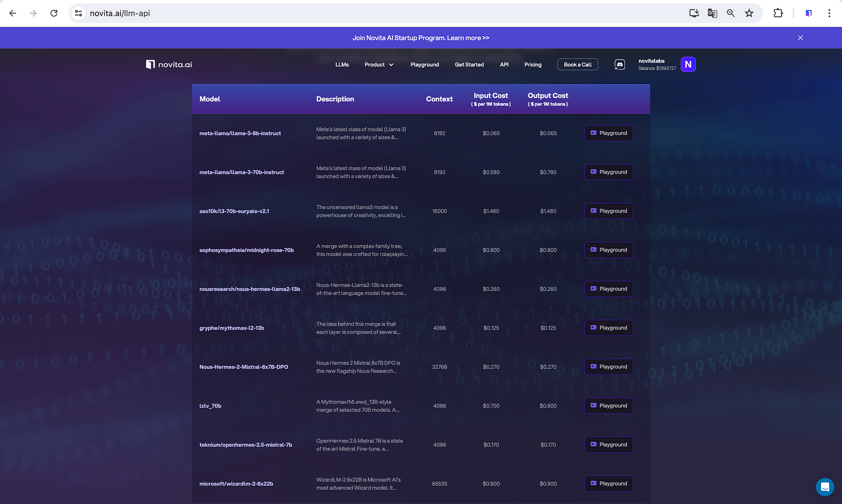The height and width of the screenshot is (504, 842).
Task: Translate this page icon
Action: 713,13
